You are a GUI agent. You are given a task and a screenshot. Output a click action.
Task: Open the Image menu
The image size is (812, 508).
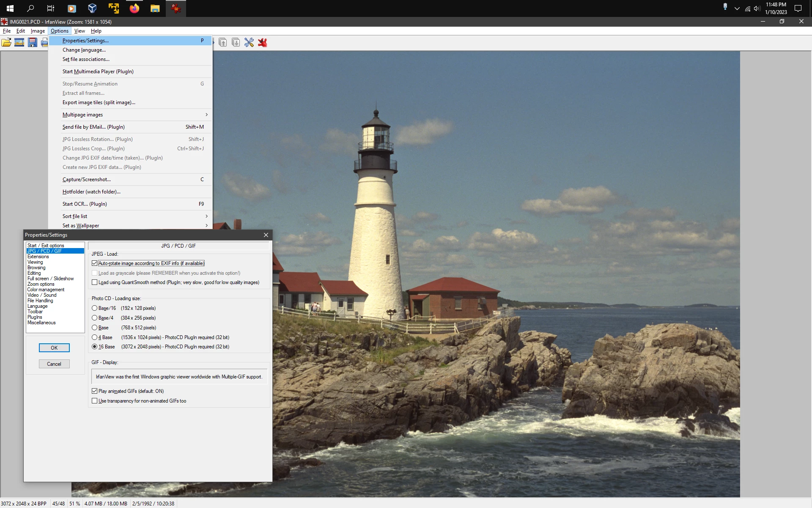[38, 31]
